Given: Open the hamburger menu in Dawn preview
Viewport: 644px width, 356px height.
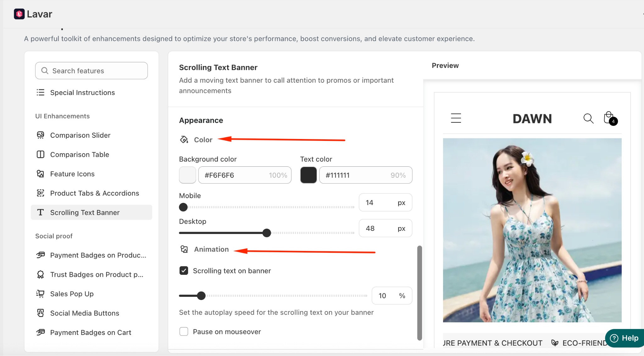Looking at the screenshot, I should (x=456, y=118).
